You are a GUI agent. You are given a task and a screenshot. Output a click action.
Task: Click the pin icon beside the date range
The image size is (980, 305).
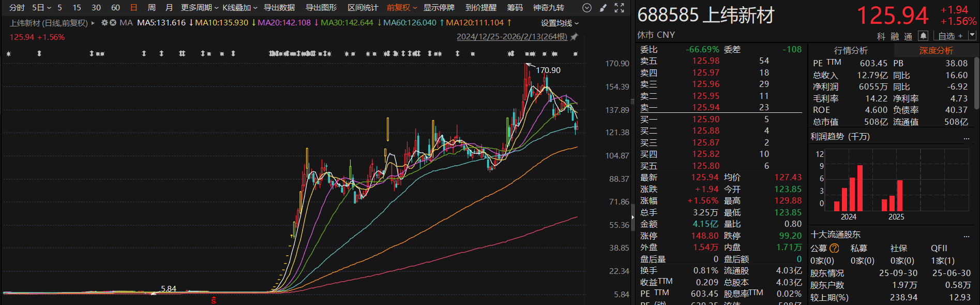coord(574,37)
